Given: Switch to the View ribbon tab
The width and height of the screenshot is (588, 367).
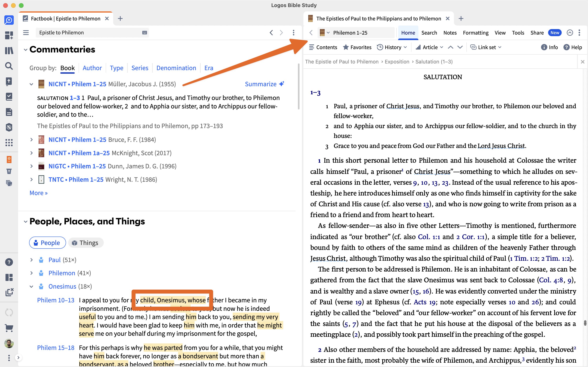Looking at the screenshot, I should pos(500,33).
